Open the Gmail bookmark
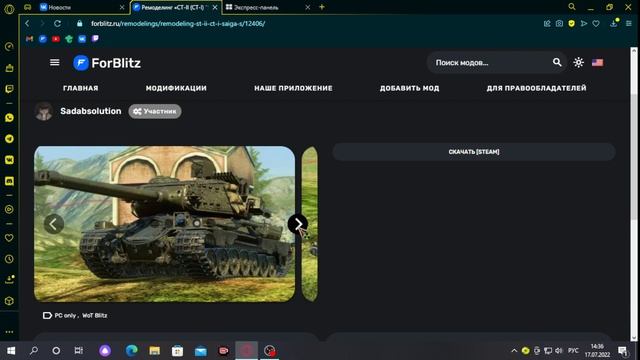The image size is (640, 360). pyautogui.click(x=29, y=39)
